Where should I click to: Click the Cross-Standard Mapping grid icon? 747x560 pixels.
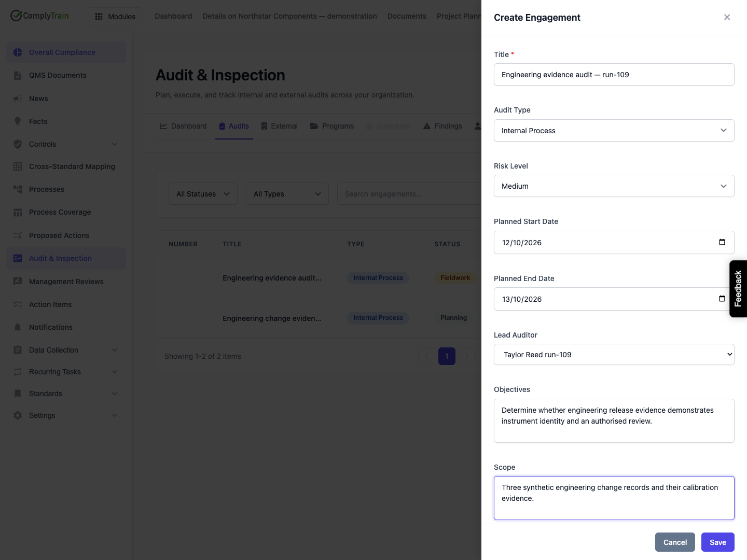click(18, 166)
